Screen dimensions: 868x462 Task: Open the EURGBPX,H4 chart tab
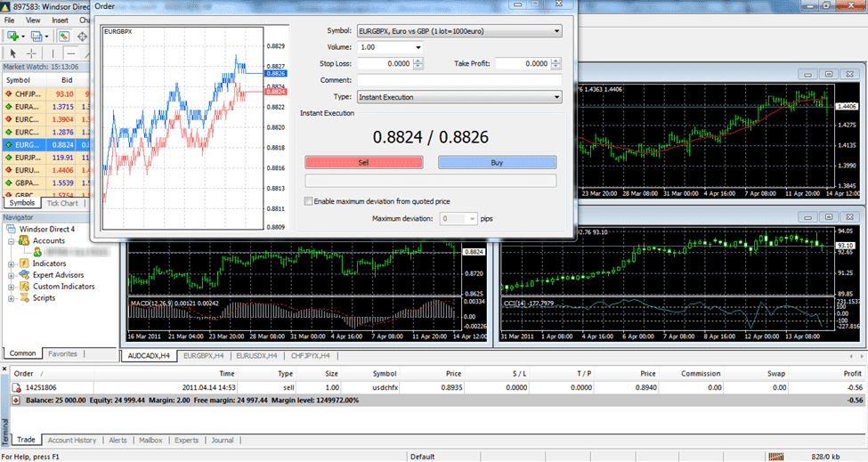coord(202,355)
